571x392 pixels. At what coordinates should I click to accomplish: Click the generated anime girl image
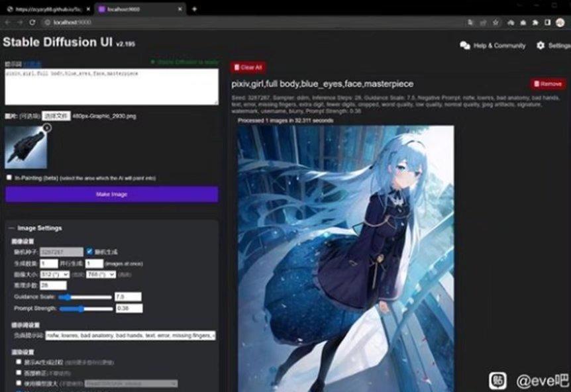[346, 258]
